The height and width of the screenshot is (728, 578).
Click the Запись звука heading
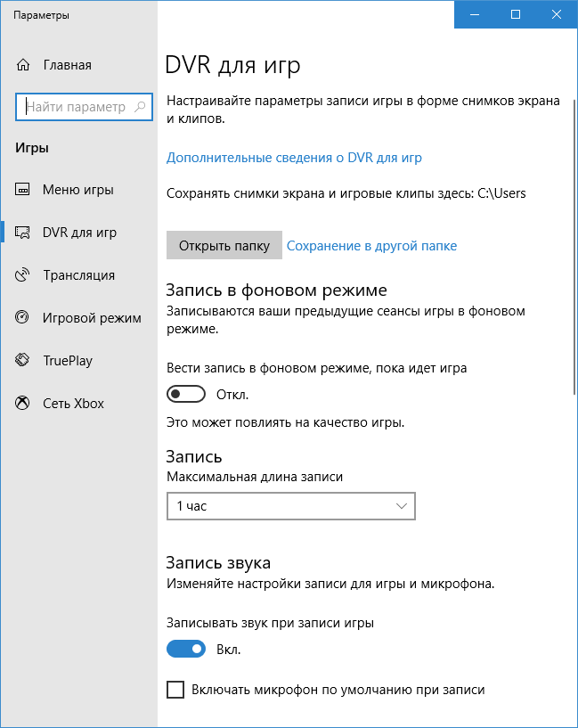(218, 563)
